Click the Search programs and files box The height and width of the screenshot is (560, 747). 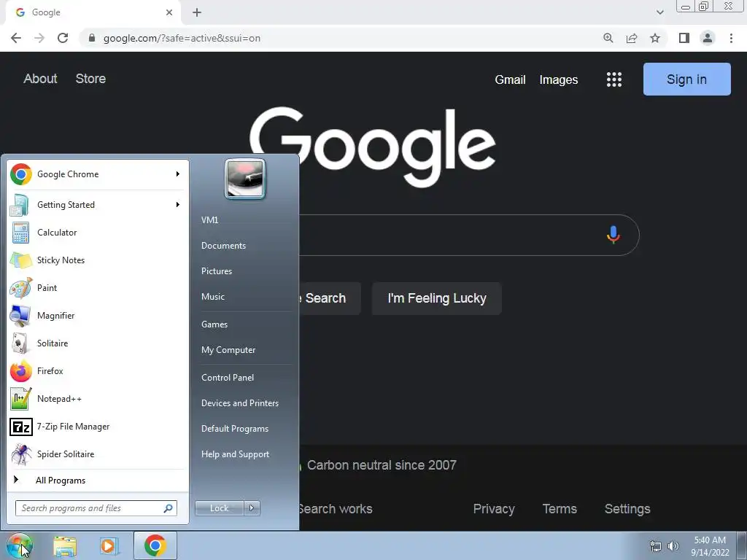[96, 508]
